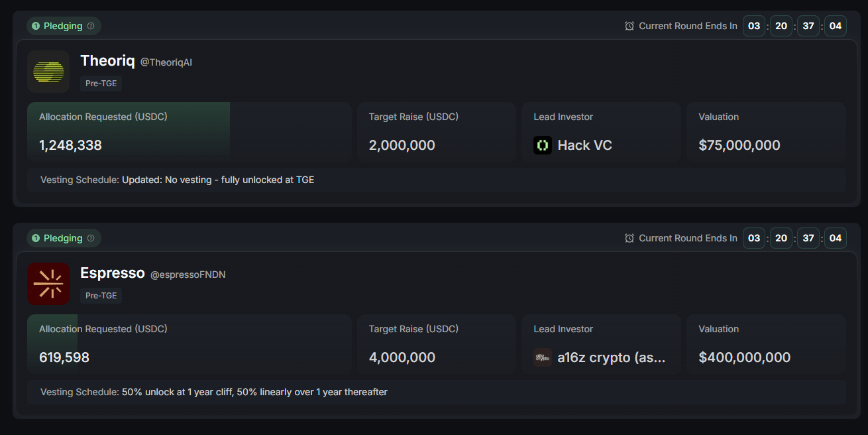Click the Theoriq Pledging status badge
This screenshot has height=435, width=868.
coord(64,27)
